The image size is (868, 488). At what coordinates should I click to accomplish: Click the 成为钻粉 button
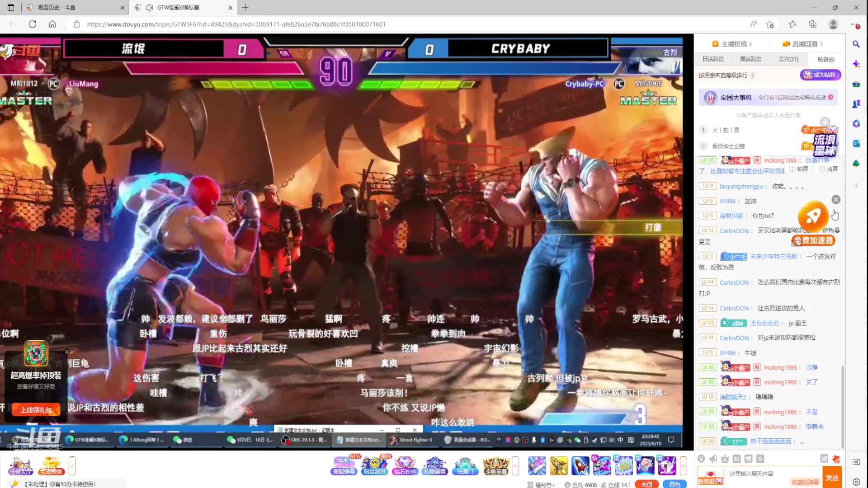pyautogui.click(x=821, y=75)
